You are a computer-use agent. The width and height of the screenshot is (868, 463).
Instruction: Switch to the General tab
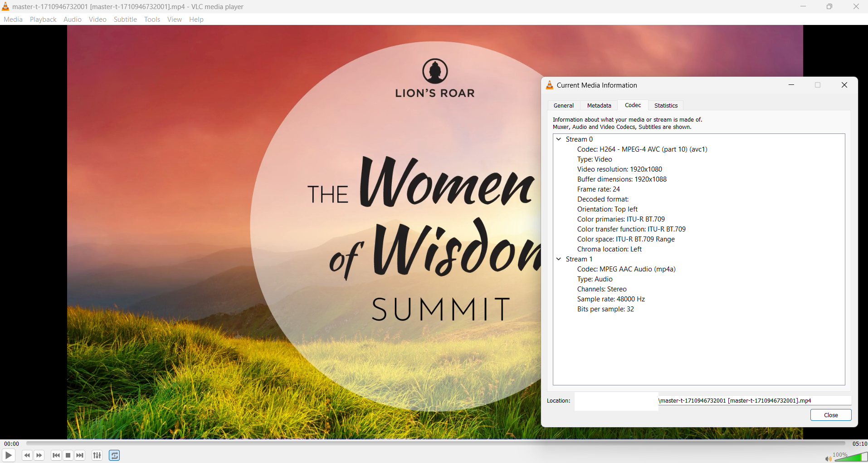[564, 105]
